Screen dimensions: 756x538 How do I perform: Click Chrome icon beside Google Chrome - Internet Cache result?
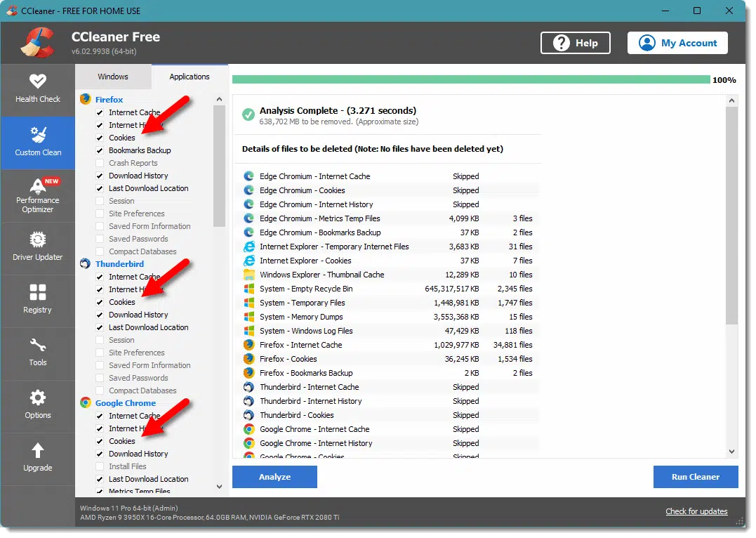[248, 428]
